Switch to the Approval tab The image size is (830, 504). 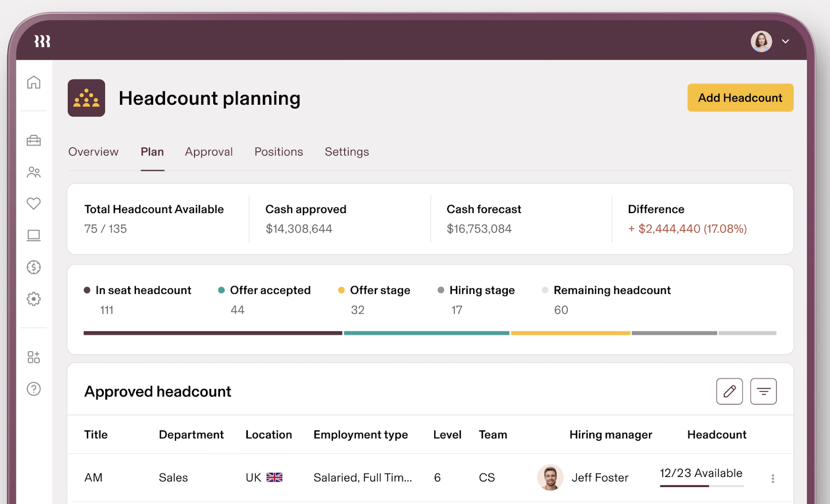(209, 152)
